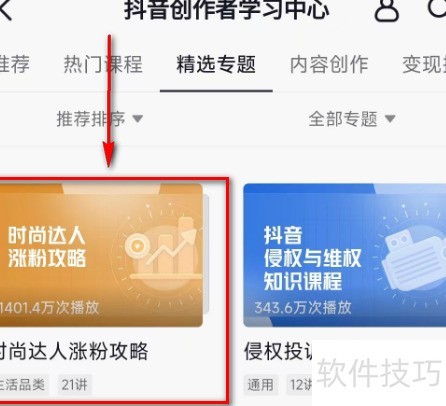446x406 pixels.
Task: Open the 抖音侵权与维权知识课程 thumbnail
Action: click(x=345, y=255)
